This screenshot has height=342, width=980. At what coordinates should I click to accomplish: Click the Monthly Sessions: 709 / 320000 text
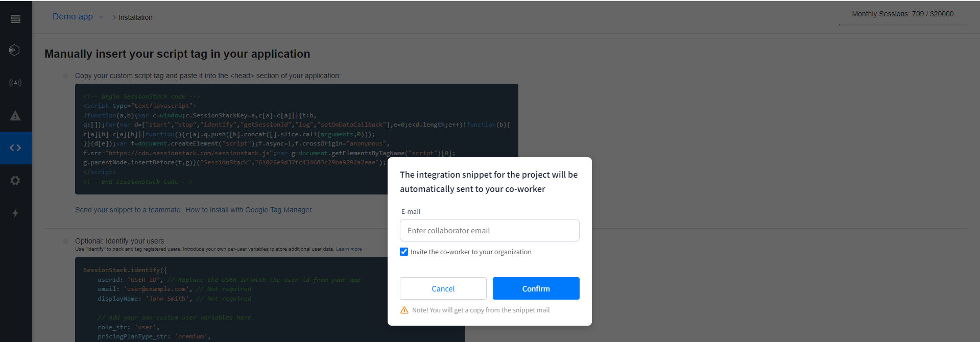point(902,14)
